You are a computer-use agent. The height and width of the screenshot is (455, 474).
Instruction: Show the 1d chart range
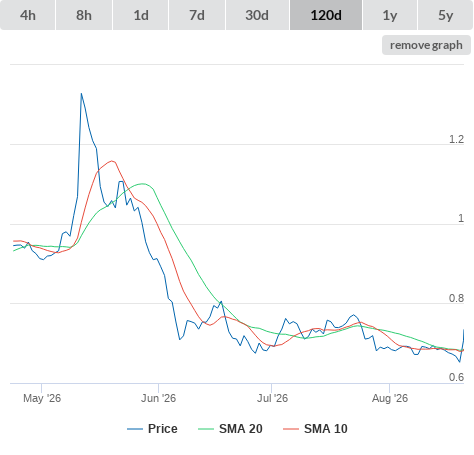click(x=141, y=15)
